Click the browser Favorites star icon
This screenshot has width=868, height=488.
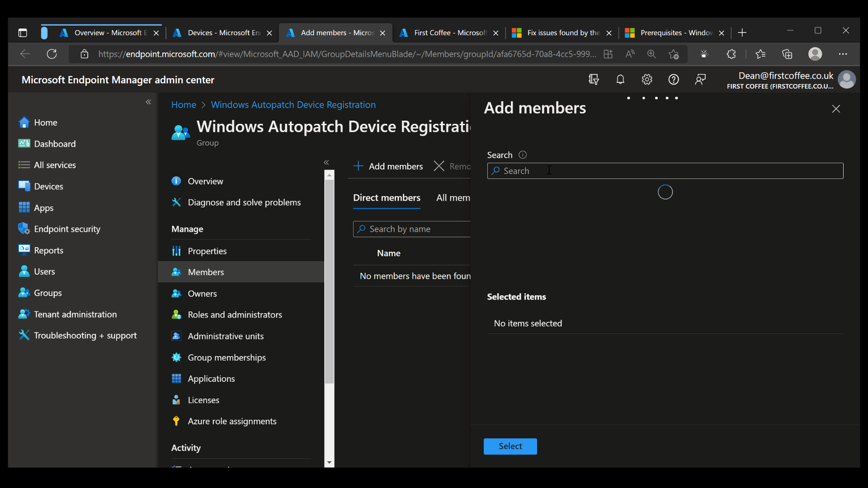click(x=761, y=54)
